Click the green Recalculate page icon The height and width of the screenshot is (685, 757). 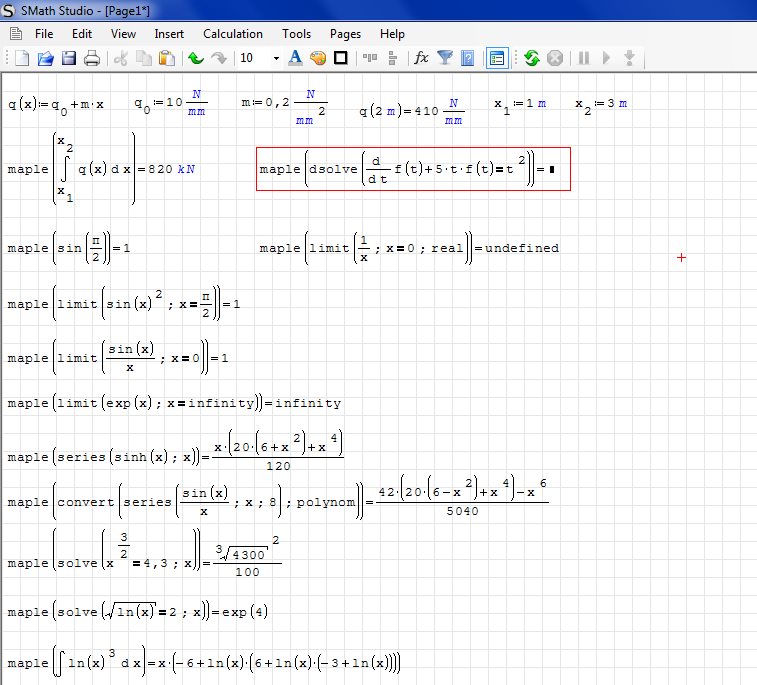point(531,58)
